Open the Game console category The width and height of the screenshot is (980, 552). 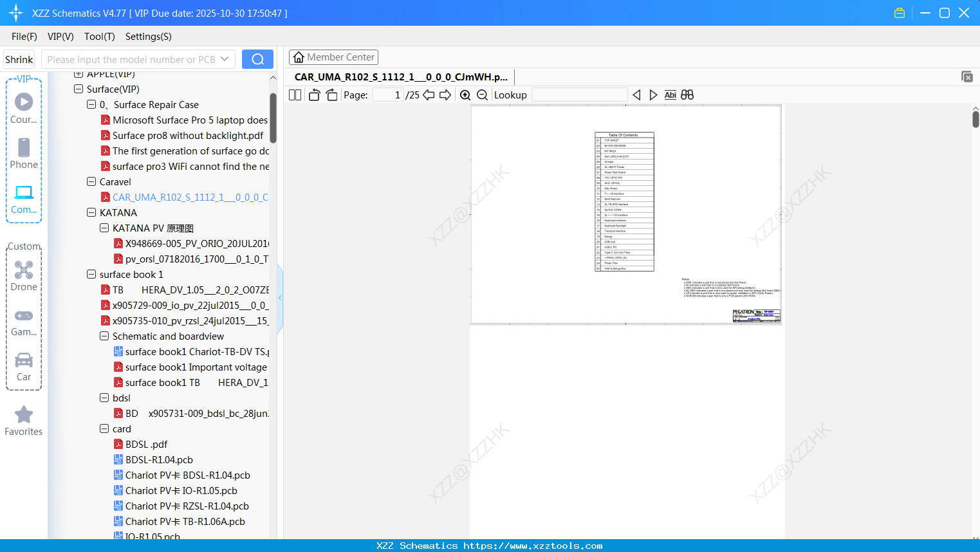coord(24,322)
